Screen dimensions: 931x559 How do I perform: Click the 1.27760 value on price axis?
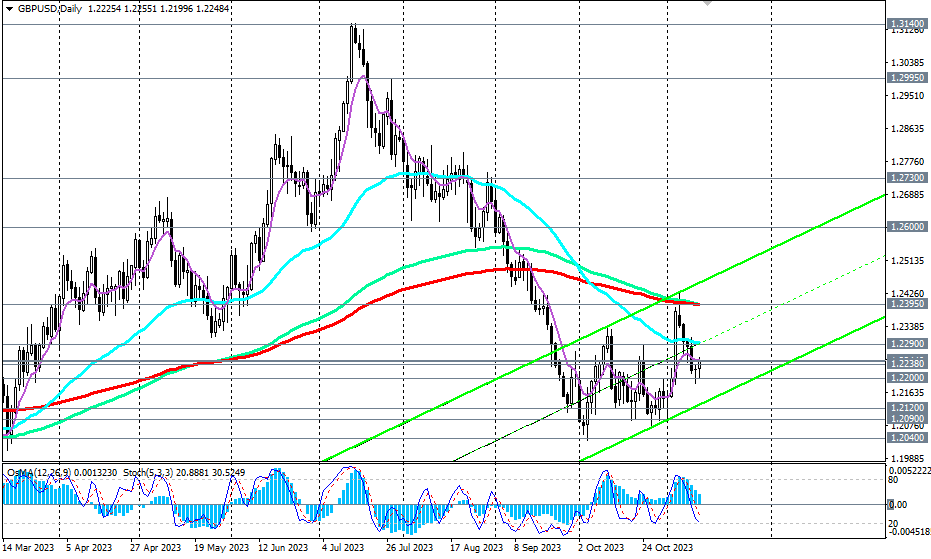pos(908,162)
